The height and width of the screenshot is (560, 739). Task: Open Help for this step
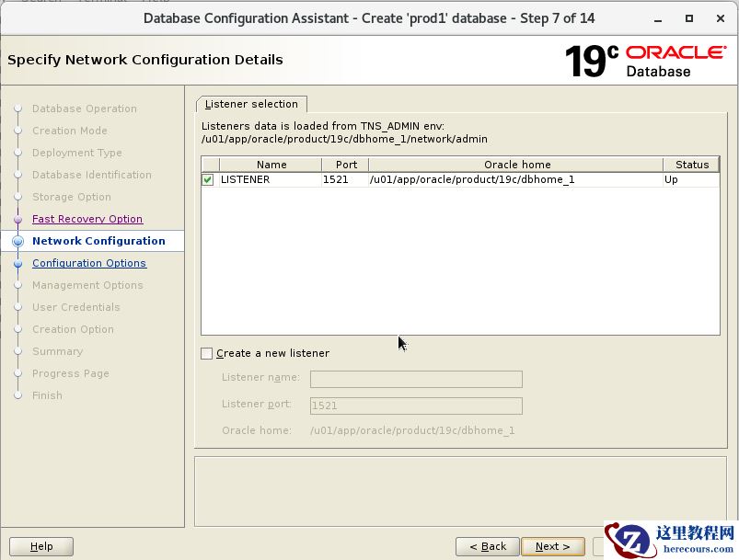[41, 546]
